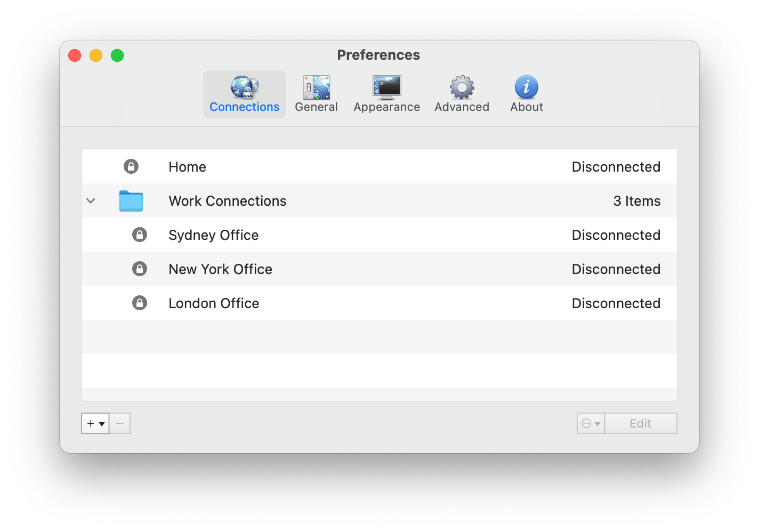Click the green zoom window button

(117, 55)
